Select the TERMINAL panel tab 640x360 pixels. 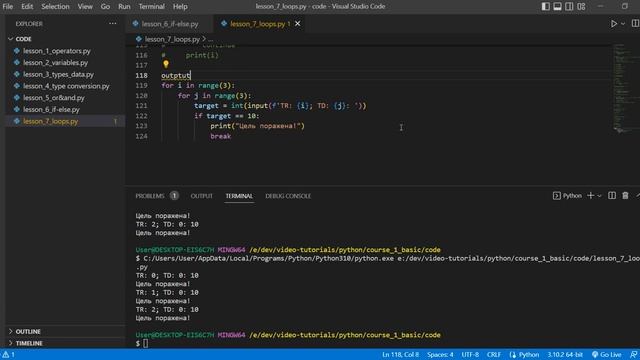(239, 196)
